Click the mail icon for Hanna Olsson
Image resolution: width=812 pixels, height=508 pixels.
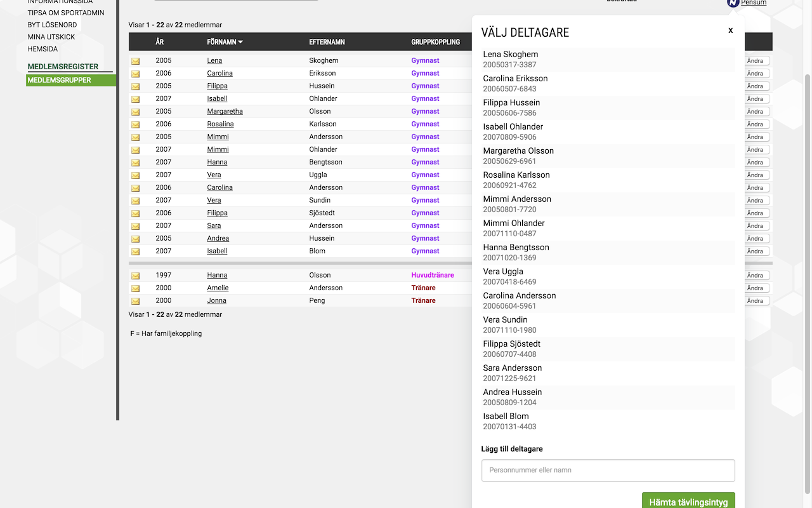(135, 276)
